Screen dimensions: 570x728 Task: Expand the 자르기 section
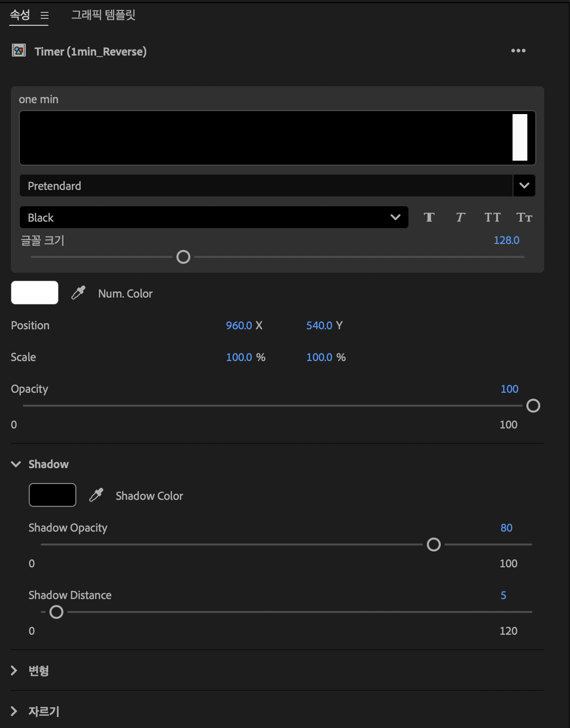coord(14,711)
